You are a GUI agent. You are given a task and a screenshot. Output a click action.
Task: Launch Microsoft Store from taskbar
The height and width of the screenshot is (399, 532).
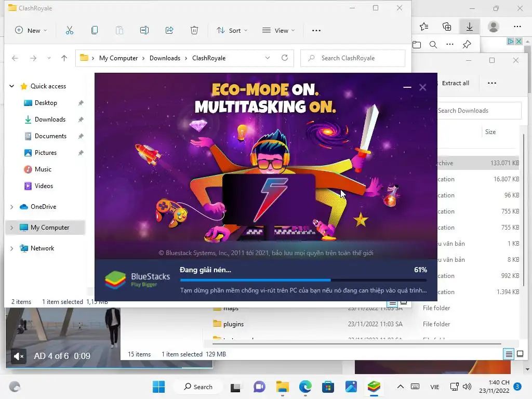(x=328, y=387)
